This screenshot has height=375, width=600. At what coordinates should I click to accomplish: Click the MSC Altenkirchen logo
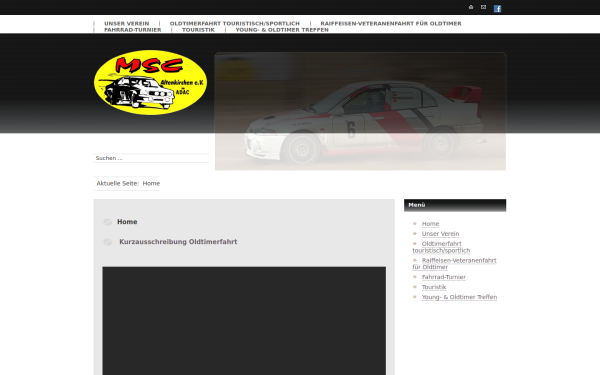150,82
